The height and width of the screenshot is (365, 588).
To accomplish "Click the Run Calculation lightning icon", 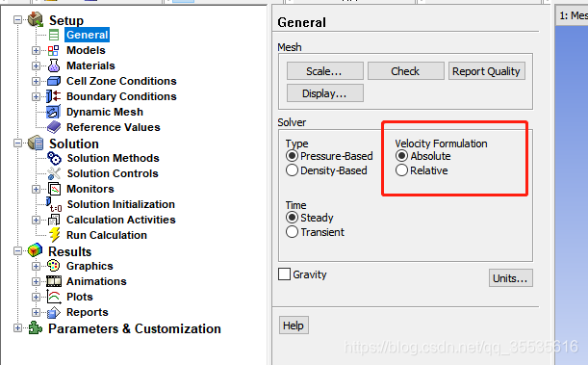I will (x=55, y=235).
